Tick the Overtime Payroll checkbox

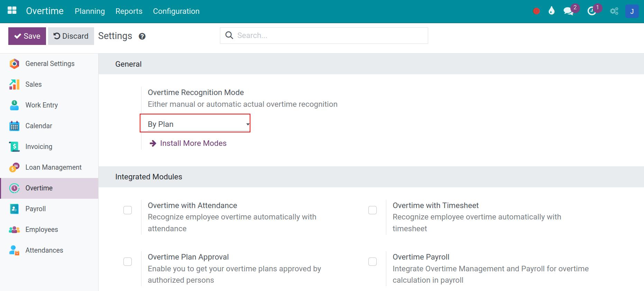372,262
